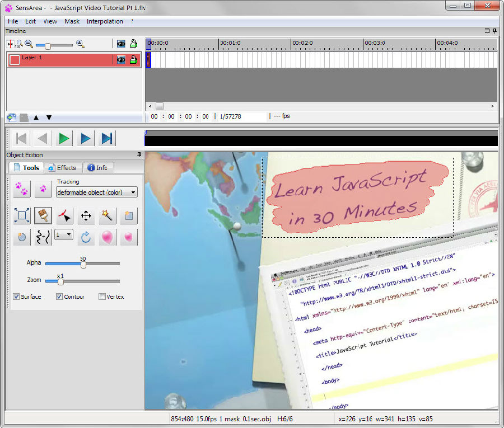The width and height of the screenshot is (504, 428).
Task: Select the rectangle selection tool with corner arrows
Action: click(x=22, y=215)
